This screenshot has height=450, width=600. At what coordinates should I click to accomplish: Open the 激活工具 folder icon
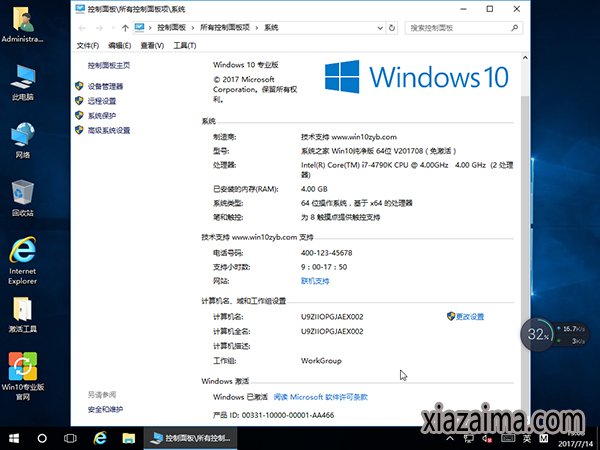coord(23,315)
